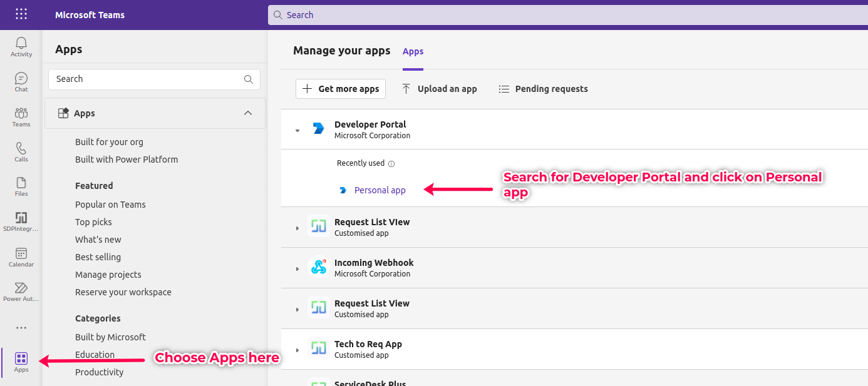
Task: Click the Apps panel Search field
Action: click(x=147, y=79)
